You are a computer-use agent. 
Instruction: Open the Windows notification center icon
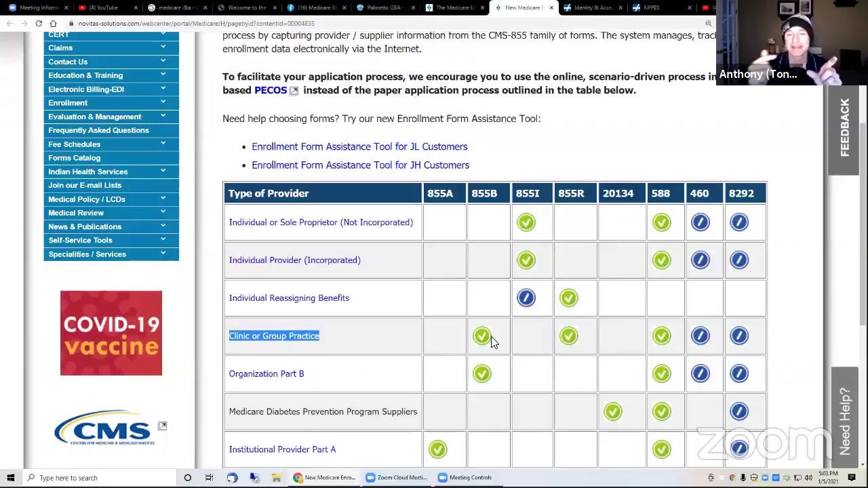click(852, 478)
